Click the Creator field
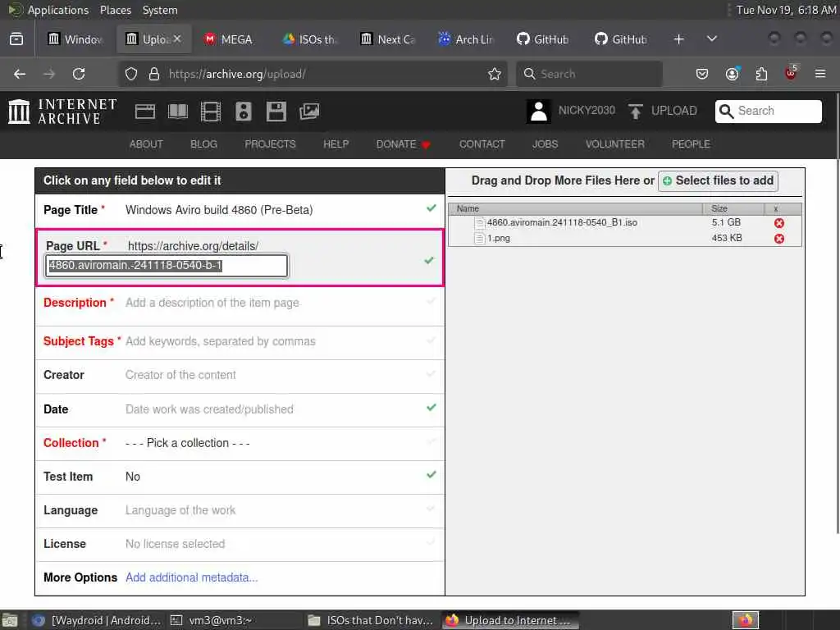 (x=240, y=376)
